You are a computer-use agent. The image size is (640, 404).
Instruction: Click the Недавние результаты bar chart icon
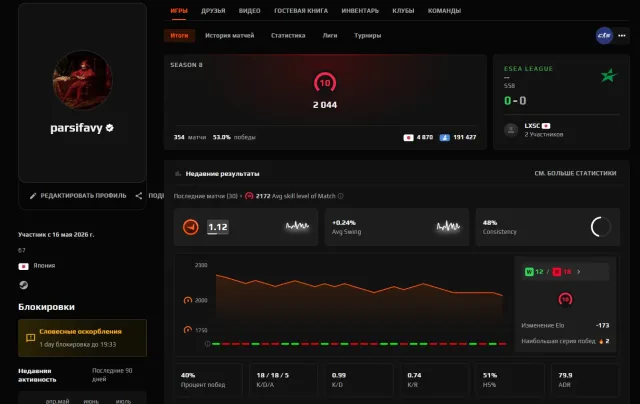(x=178, y=173)
